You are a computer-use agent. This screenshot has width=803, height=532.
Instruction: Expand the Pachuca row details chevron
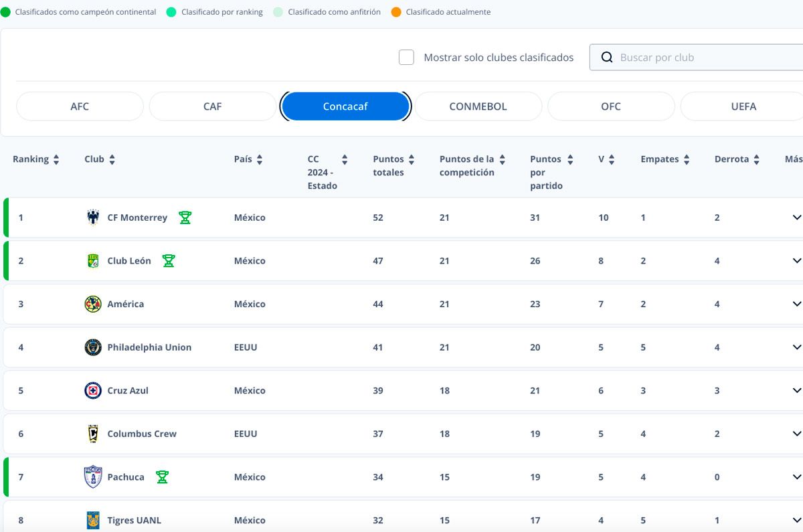pyautogui.click(x=796, y=477)
